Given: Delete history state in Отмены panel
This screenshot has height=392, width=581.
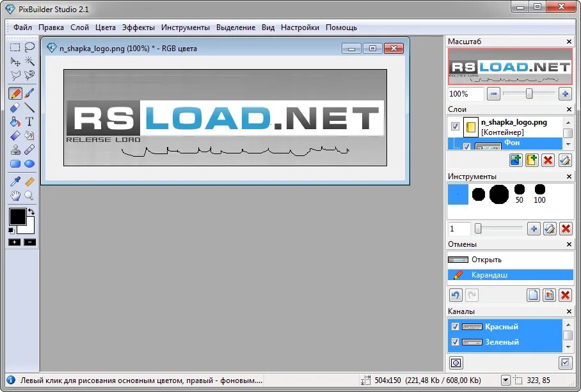Looking at the screenshot, I should click(x=565, y=295).
